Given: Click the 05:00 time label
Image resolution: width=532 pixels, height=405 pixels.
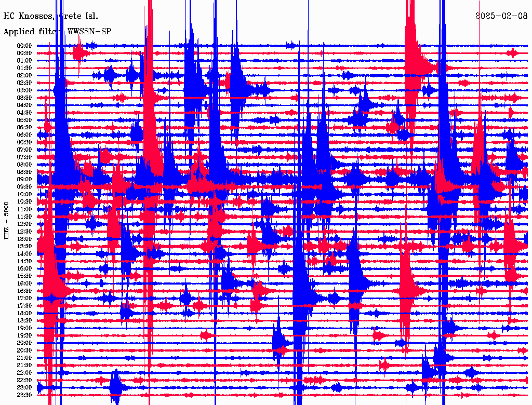Looking at the screenshot, I should click(24, 120).
